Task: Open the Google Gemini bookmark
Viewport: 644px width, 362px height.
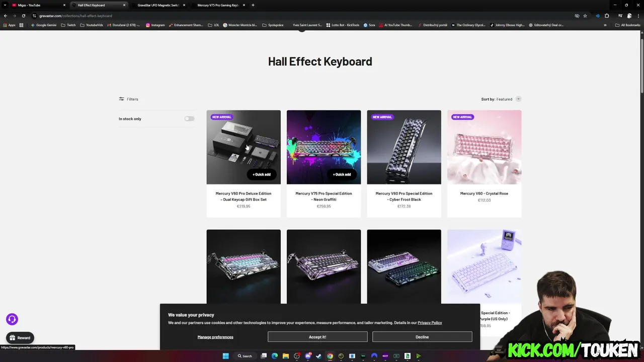Action: pos(44,25)
